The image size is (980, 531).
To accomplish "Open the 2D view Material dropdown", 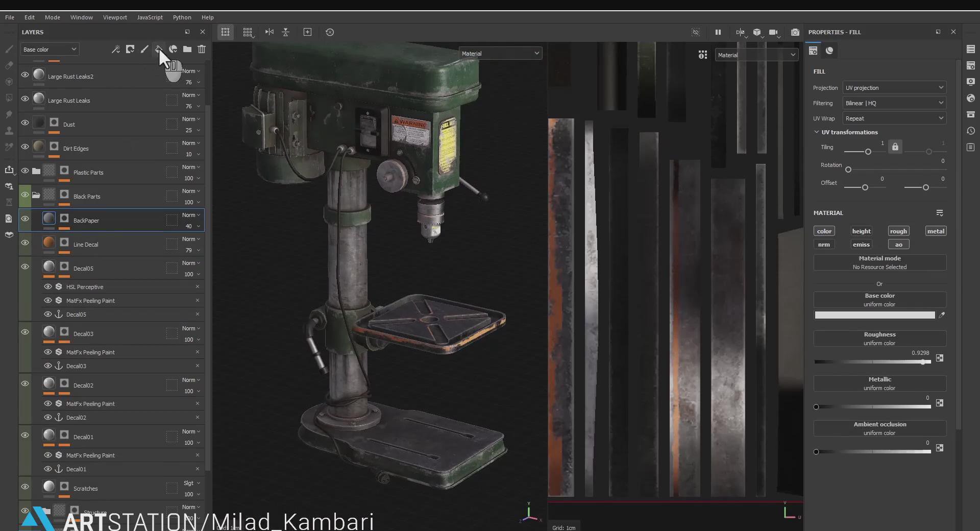I will coord(756,55).
